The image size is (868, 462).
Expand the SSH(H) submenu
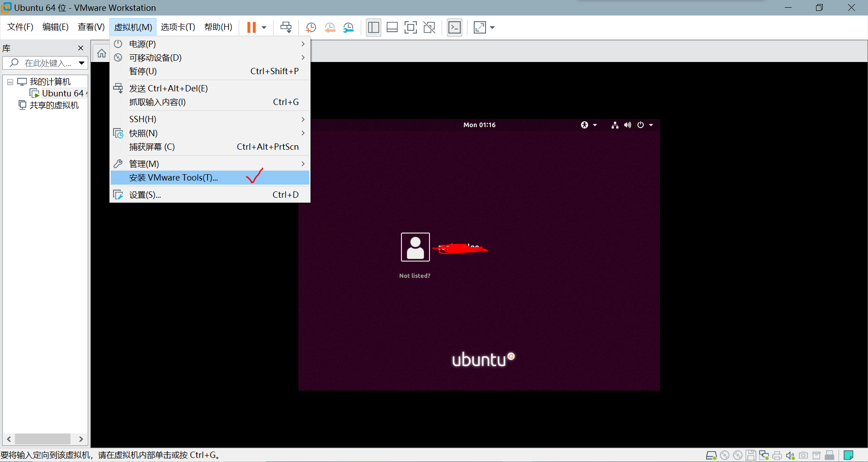[210, 119]
